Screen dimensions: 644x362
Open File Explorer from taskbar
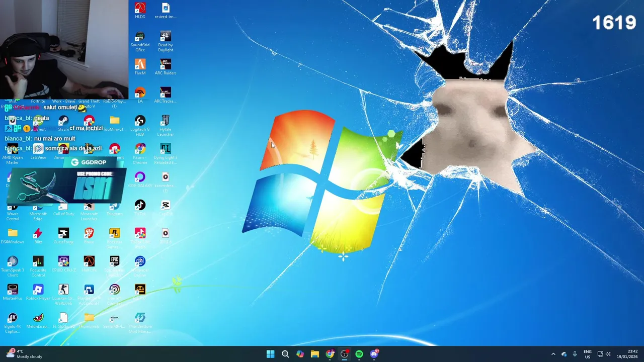pyautogui.click(x=315, y=354)
